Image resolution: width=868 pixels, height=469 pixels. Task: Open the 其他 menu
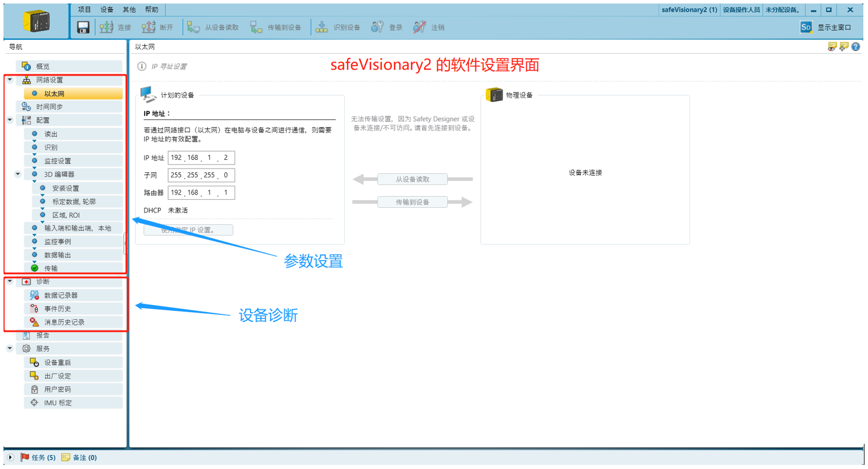tap(129, 9)
